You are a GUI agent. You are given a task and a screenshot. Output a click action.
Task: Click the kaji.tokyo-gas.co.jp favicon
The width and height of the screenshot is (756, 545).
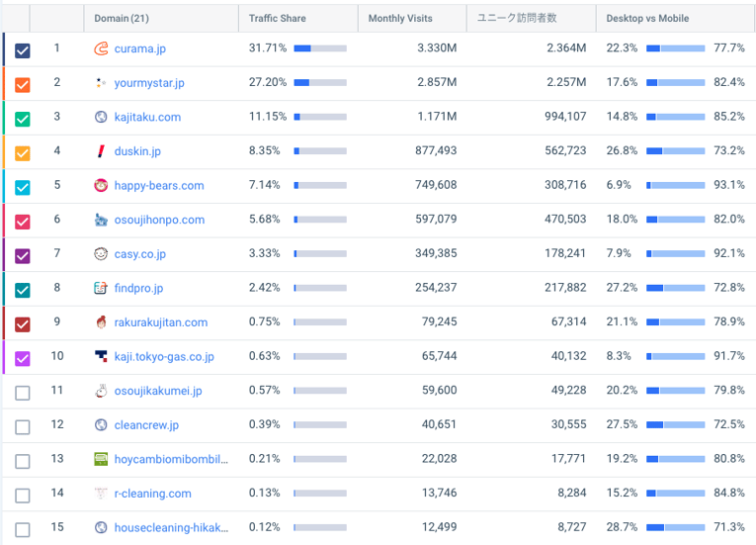(x=101, y=356)
